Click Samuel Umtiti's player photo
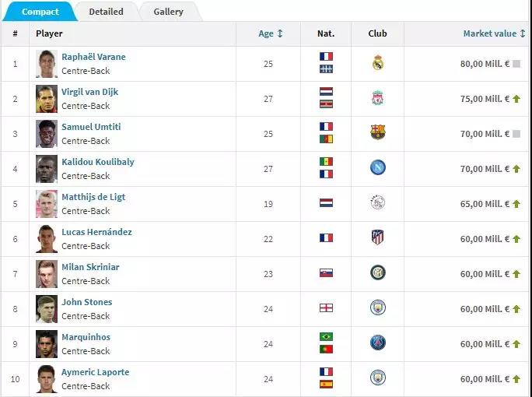Viewport: 532px width, 397px height. point(47,134)
